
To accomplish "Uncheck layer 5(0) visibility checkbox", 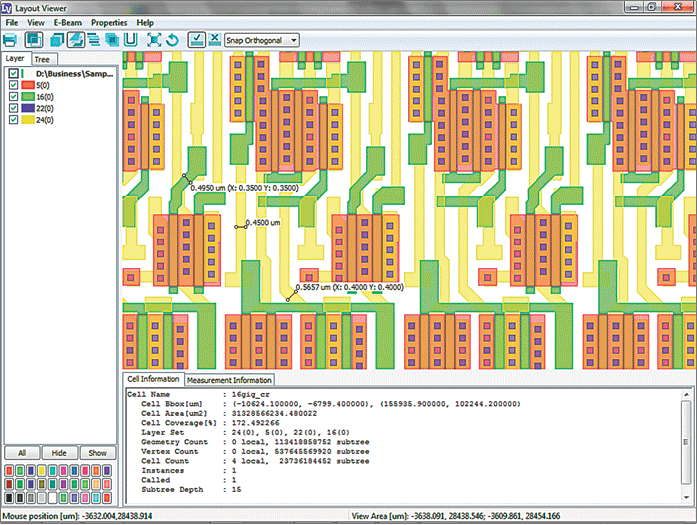I will click(13, 85).
